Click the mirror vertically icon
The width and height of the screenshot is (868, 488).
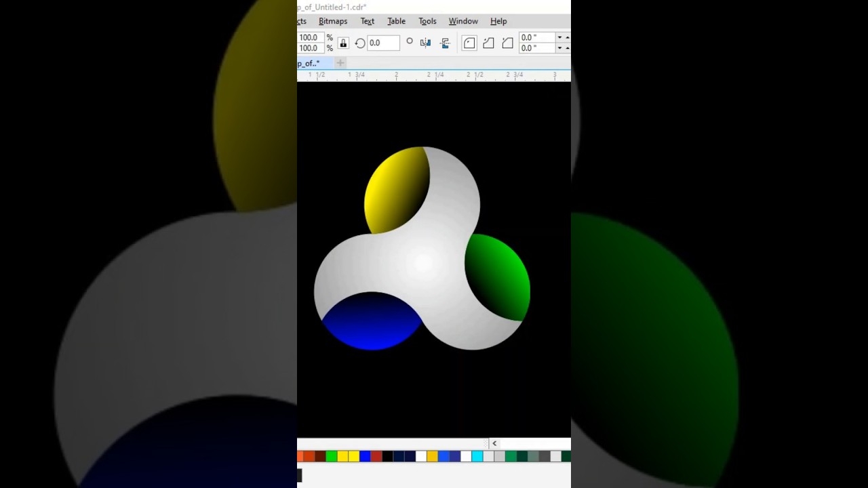pos(445,43)
